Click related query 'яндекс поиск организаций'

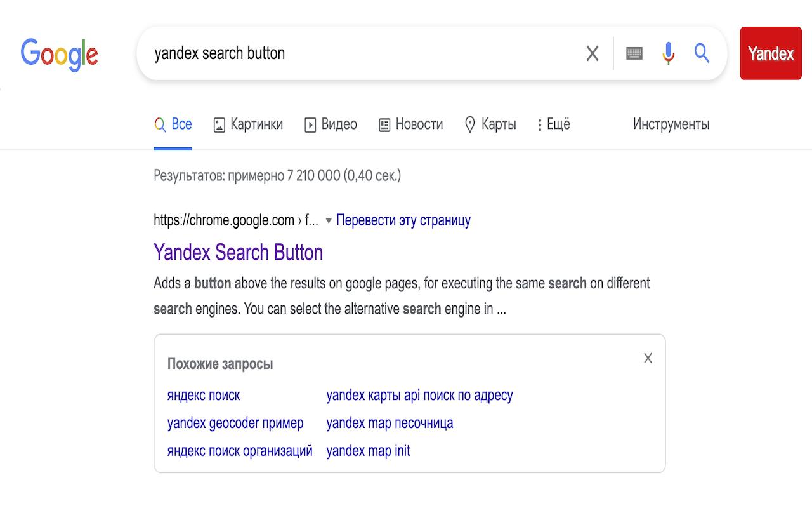[240, 451]
